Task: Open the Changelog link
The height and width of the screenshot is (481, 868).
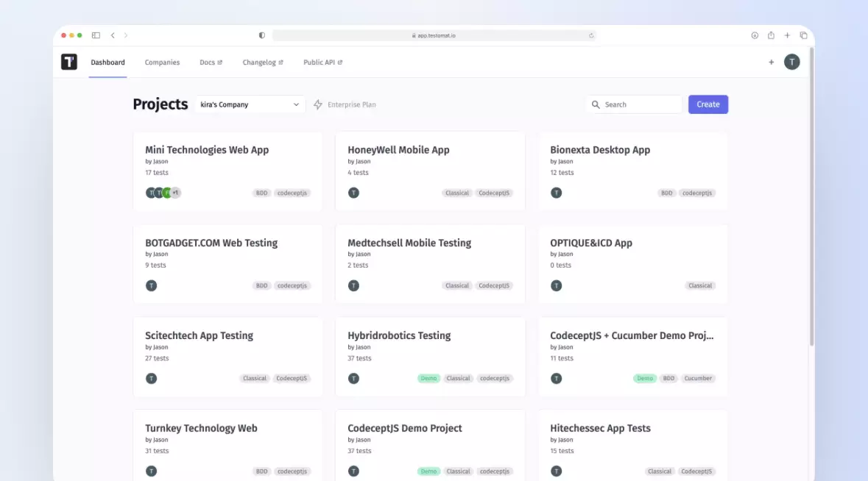Action: (x=259, y=62)
